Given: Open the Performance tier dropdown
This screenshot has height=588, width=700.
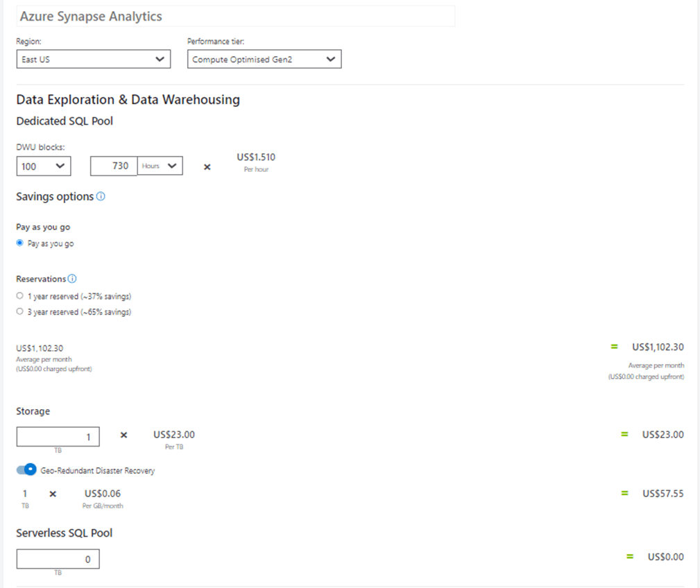Looking at the screenshot, I should tap(264, 59).
